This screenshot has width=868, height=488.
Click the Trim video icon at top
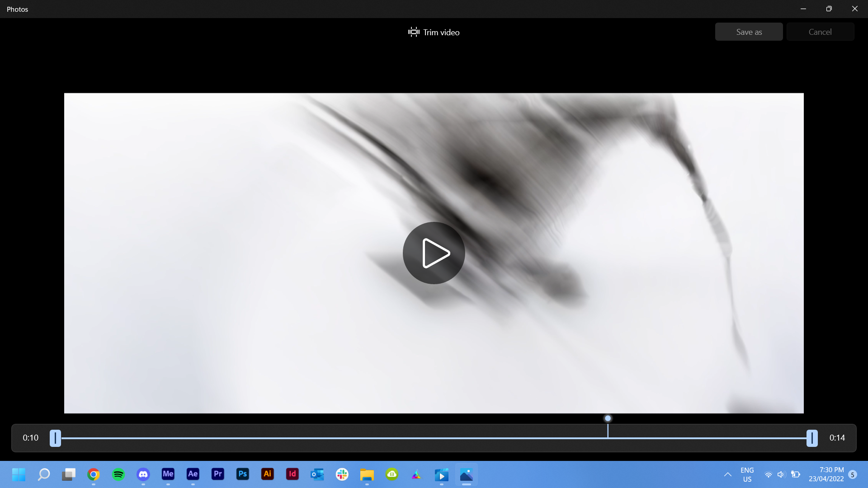[414, 32]
